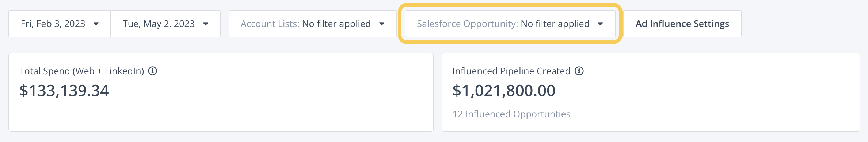Click the Influenced Pipeline Created label
This screenshot has height=142, width=868.
(x=511, y=71)
